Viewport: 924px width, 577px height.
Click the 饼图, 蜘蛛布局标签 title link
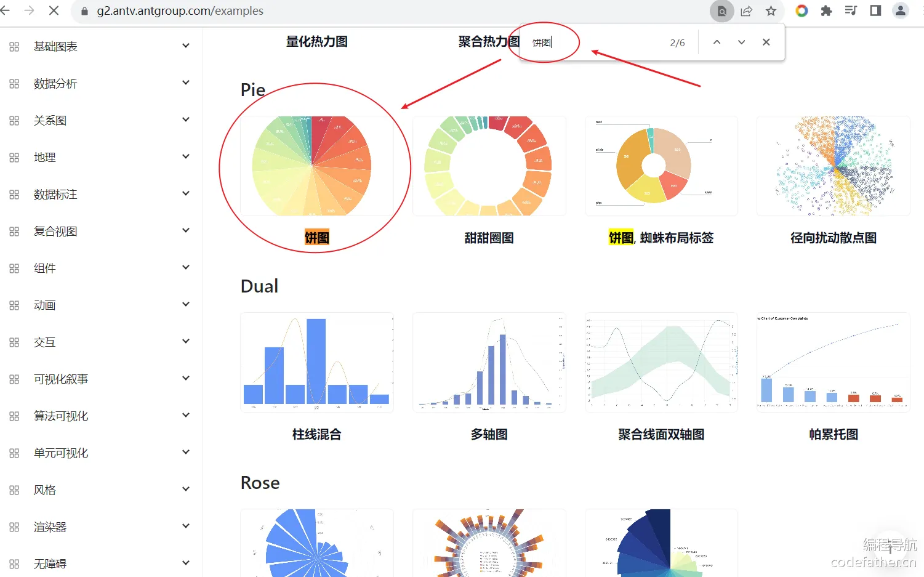tap(661, 238)
